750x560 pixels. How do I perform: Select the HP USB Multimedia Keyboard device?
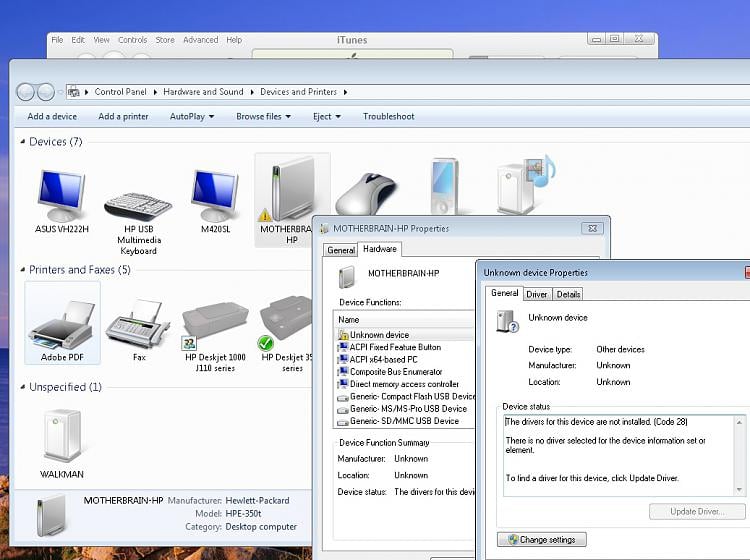tap(138, 222)
